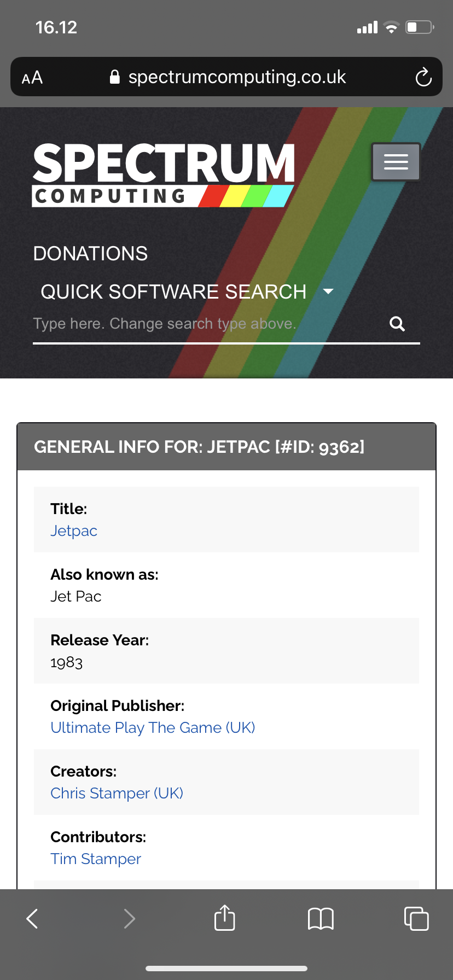Go back with Safari back arrow
453x980 pixels.
click(32, 919)
